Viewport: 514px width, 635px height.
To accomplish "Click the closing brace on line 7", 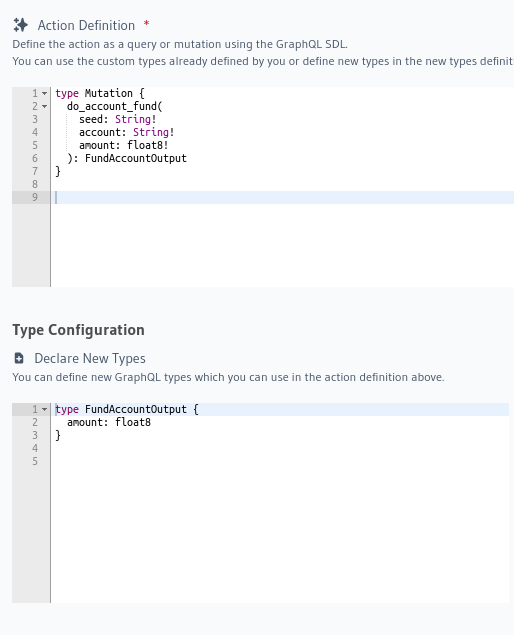I will [58, 171].
